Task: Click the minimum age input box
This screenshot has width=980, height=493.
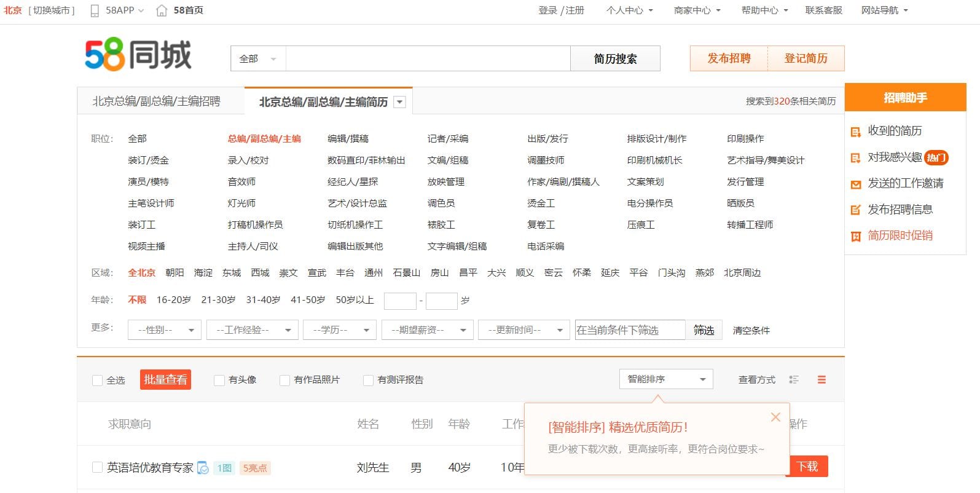Action: tap(400, 301)
